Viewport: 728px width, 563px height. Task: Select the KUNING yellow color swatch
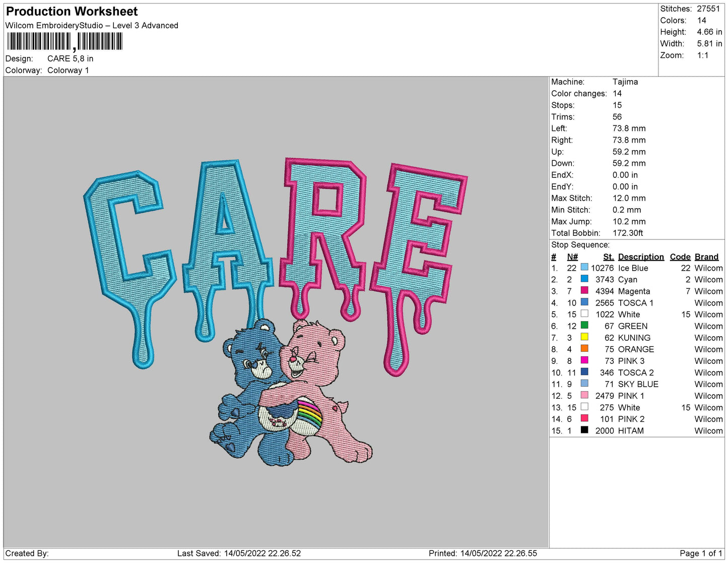[x=584, y=337]
